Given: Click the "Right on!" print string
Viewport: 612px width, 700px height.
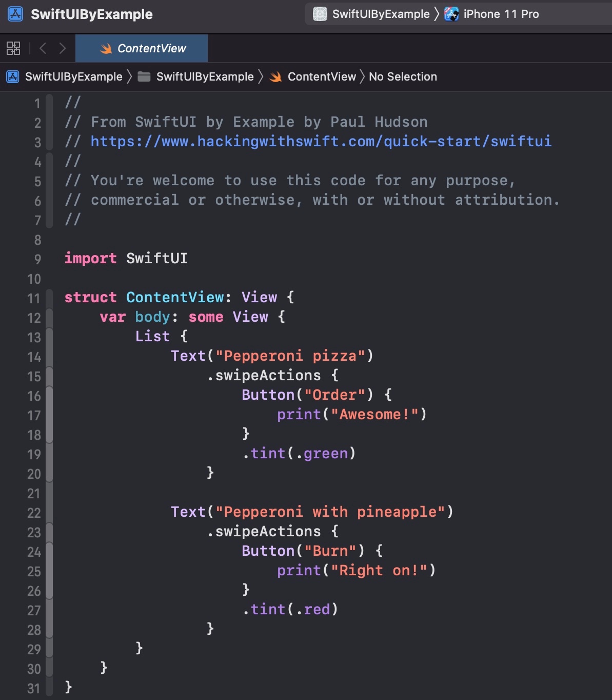Looking at the screenshot, I should 380,570.
